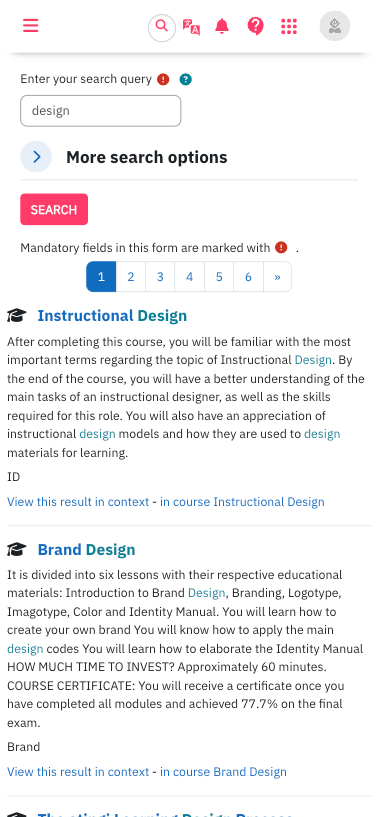Open the language translation selector icon
Screen dimensions: 377x817
coord(191,26)
